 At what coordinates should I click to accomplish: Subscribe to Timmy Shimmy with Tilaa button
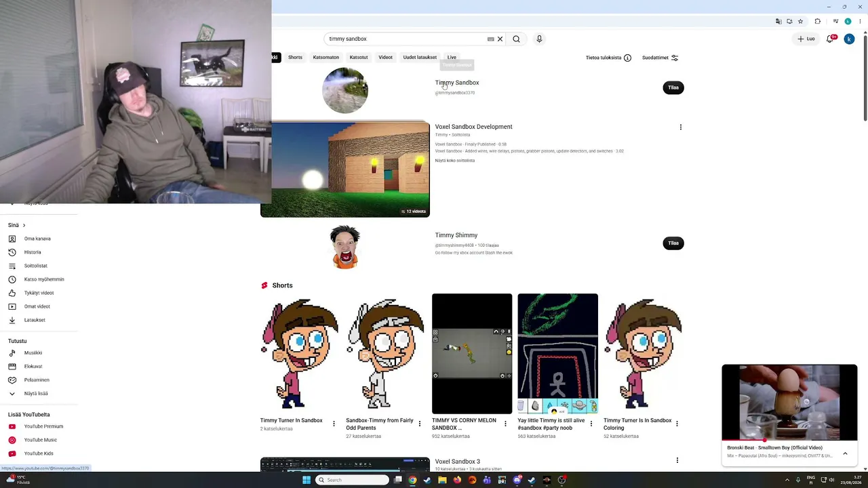coord(673,243)
